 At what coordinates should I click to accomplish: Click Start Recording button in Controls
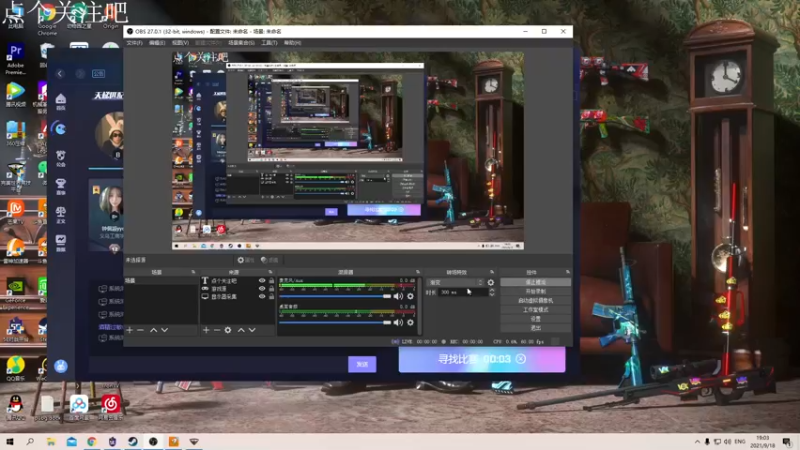(535, 291)
